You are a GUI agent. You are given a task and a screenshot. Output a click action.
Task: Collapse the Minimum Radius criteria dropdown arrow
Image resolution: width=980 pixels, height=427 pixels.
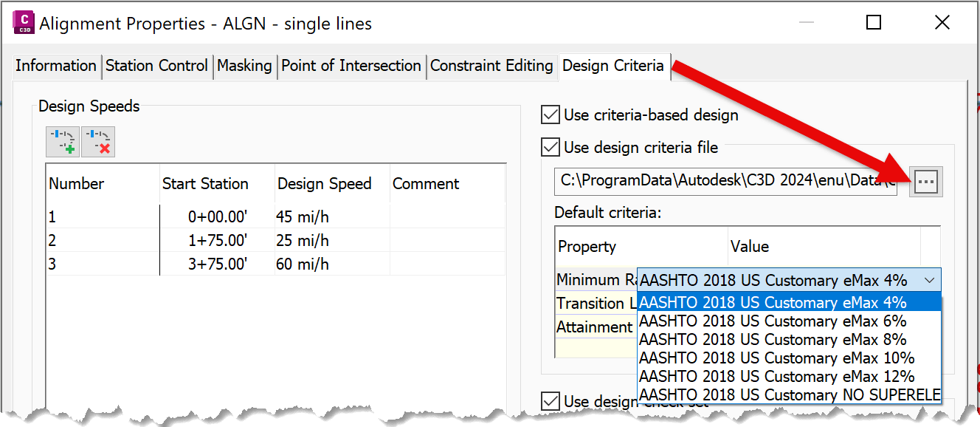[x=930, y=280]
